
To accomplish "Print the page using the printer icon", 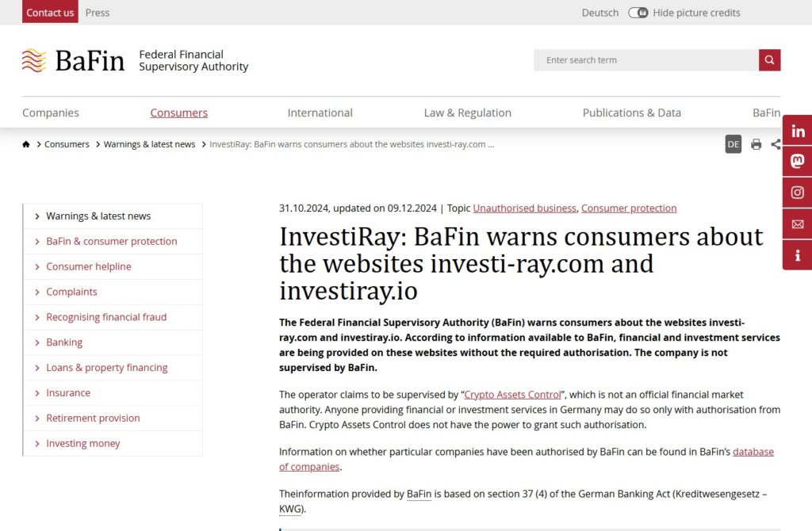I will click(x=756, y=143).
